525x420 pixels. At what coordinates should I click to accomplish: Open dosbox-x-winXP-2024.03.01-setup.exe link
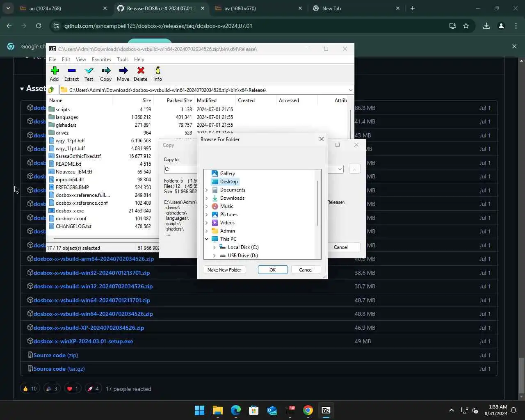point(83,341)
